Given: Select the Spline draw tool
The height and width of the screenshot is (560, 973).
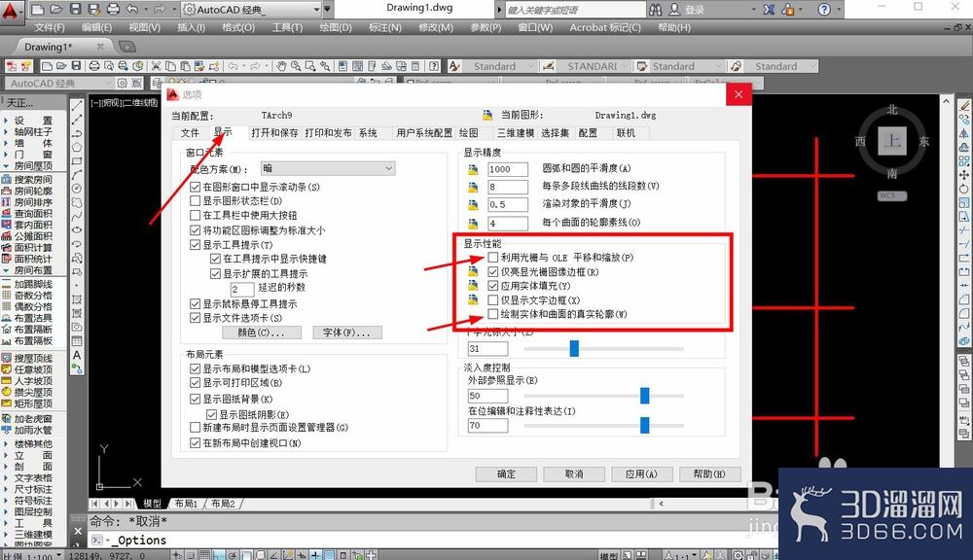Looking at the screenshot, I should pos(77,216).
